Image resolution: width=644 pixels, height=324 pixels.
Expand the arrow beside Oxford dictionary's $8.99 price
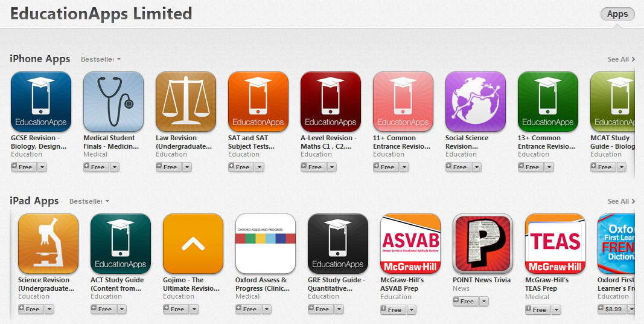[x=631, y=309]
